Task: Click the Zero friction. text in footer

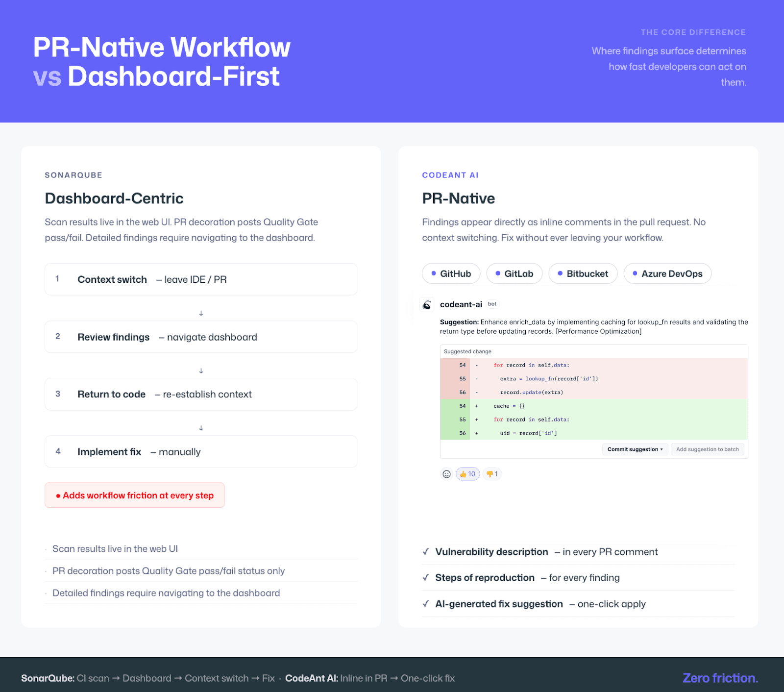Action: (720, 678)
